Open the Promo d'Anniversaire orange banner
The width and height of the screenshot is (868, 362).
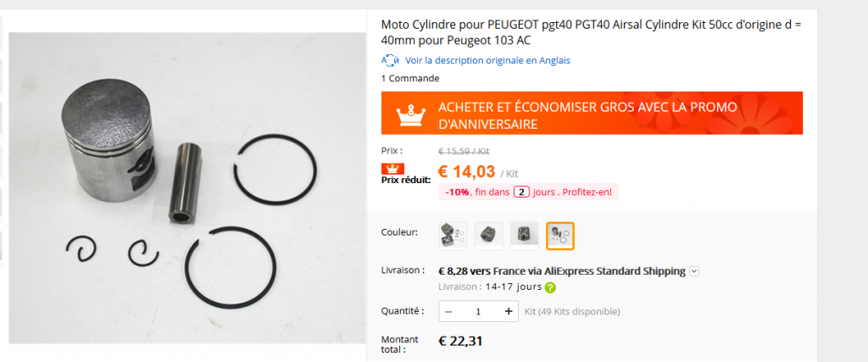(x=592, y=113)
